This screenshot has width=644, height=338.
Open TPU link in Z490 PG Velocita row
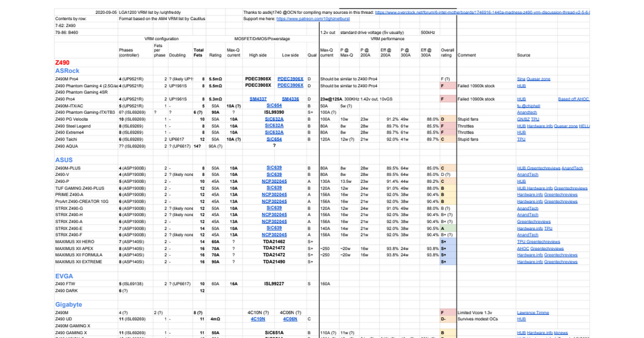[x=536, y=119]
